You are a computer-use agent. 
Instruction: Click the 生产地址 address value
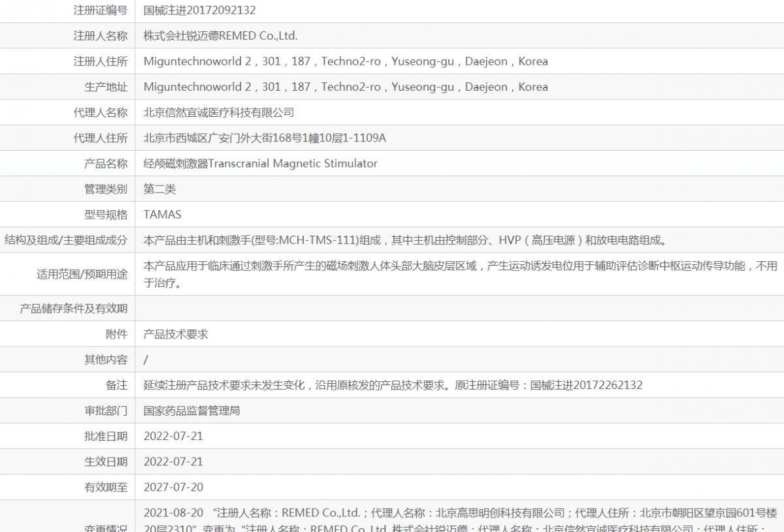point(346,87)
